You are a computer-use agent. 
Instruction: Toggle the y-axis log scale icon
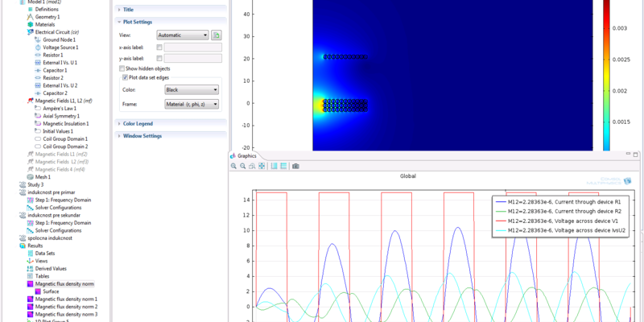pos(283,166)
